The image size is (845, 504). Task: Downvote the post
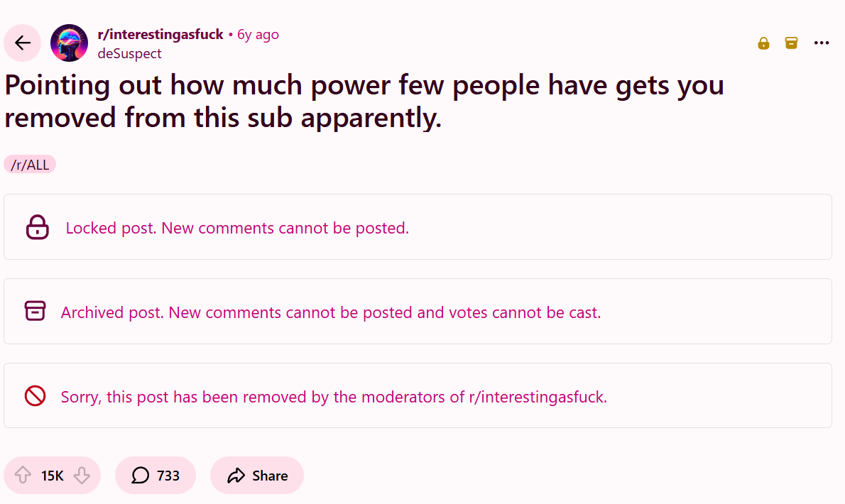pos(82,475)
